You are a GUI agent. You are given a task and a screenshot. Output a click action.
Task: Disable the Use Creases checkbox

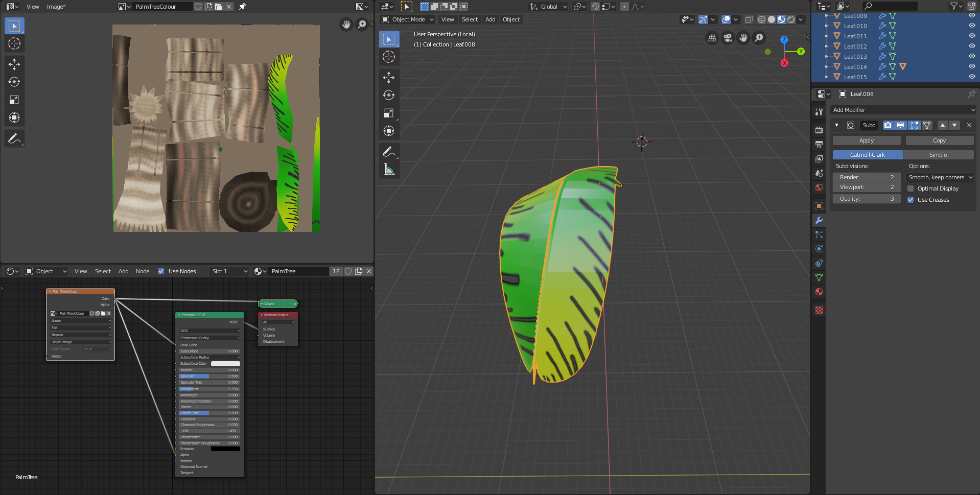click(911, 200)
